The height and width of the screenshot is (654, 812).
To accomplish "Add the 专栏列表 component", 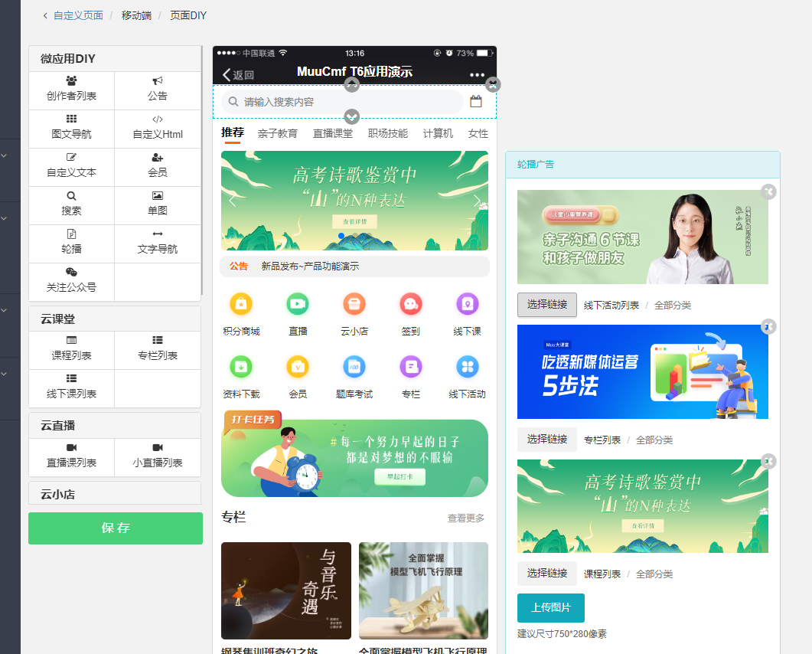I will (158, 350).
